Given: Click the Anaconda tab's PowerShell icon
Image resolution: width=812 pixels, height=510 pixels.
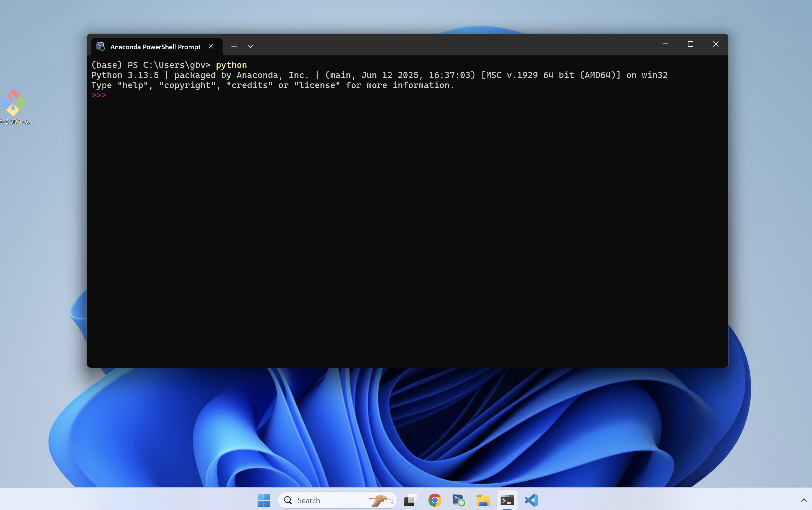Looking at the screenshot, I should (100, 47).
